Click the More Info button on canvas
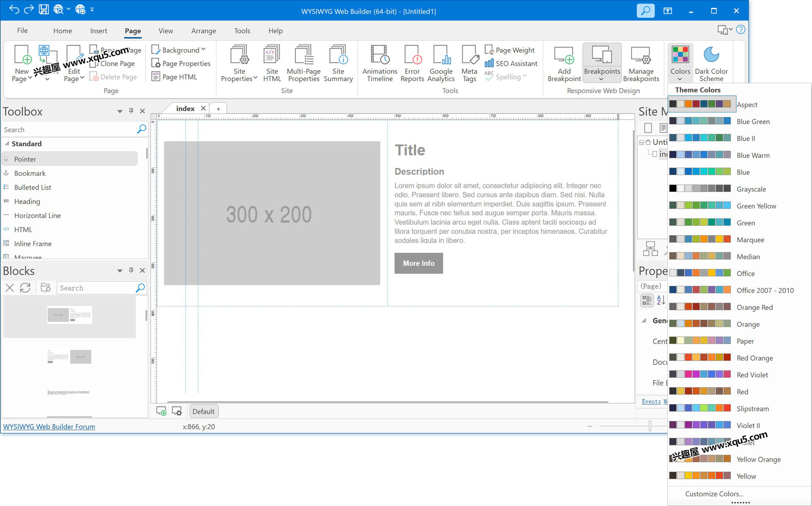 coord(419,263)
